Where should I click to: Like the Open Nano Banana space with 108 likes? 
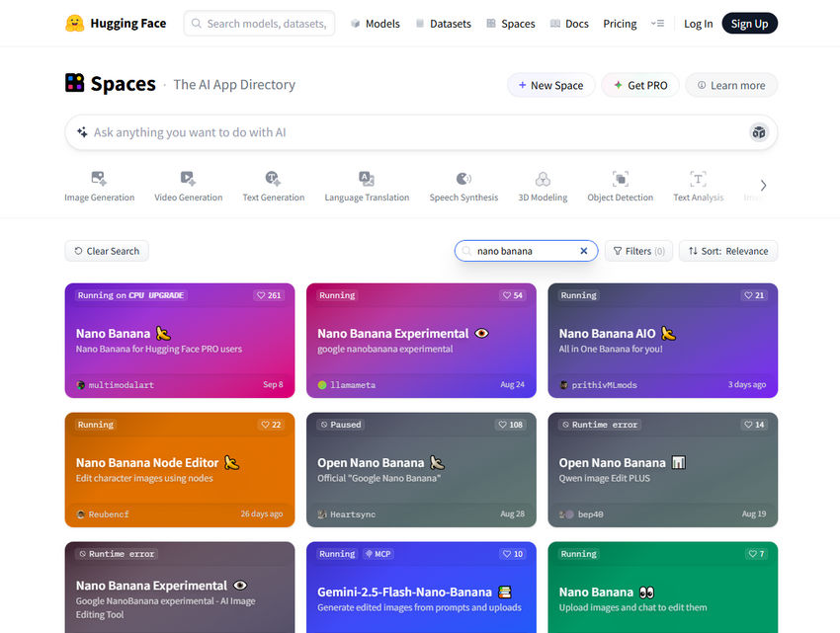(510, 425)
